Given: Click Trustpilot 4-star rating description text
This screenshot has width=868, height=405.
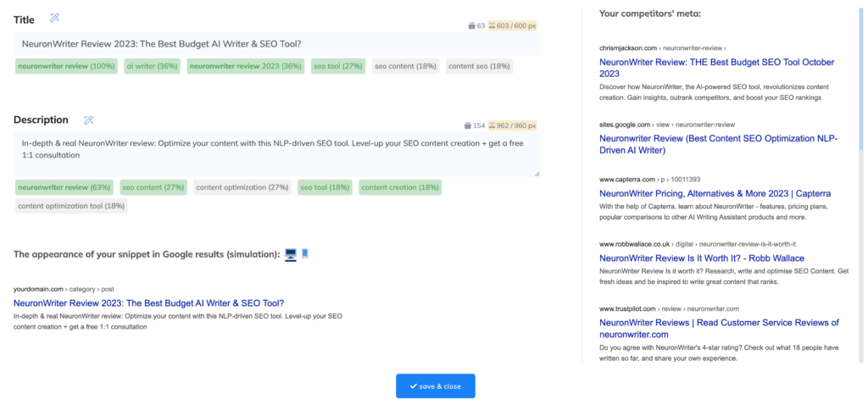Looking at the screenshot, I should click(720, 353).
